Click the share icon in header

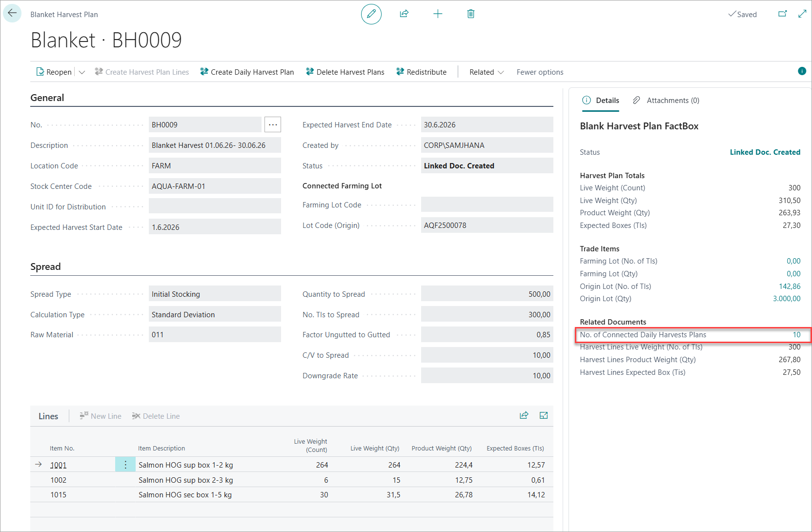[404, 14]
